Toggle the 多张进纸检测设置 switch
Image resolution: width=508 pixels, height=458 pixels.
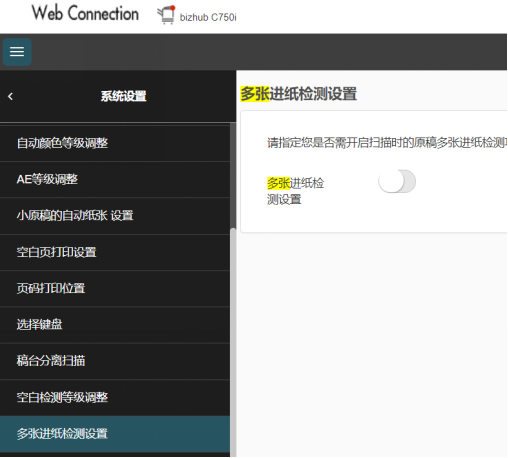point(397,182)
